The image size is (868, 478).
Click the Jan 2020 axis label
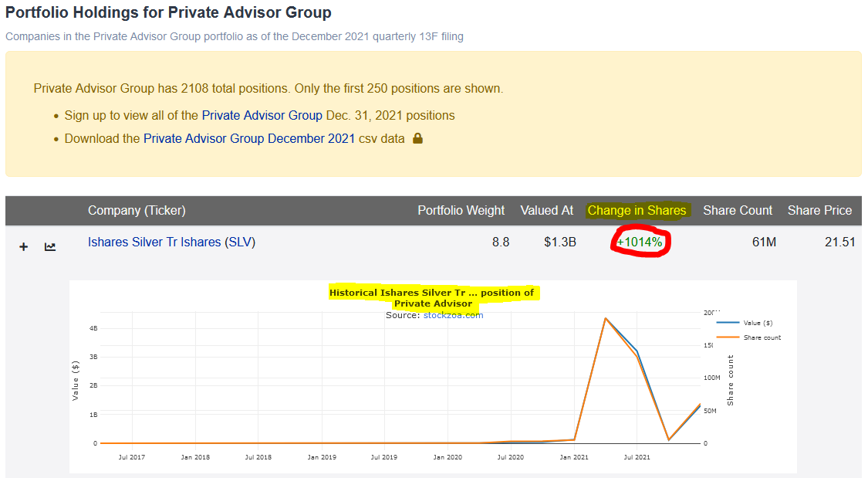click(448, 457)
